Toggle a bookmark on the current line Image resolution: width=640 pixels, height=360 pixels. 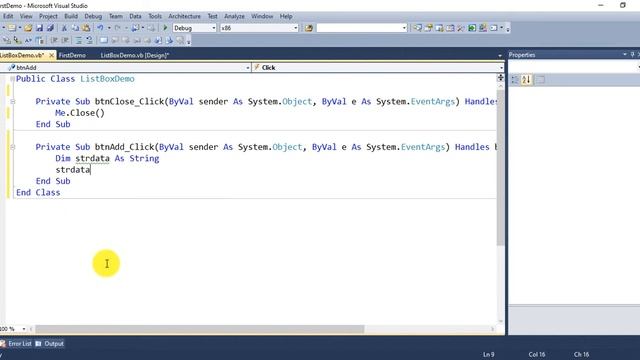click(x=104, y=40)
